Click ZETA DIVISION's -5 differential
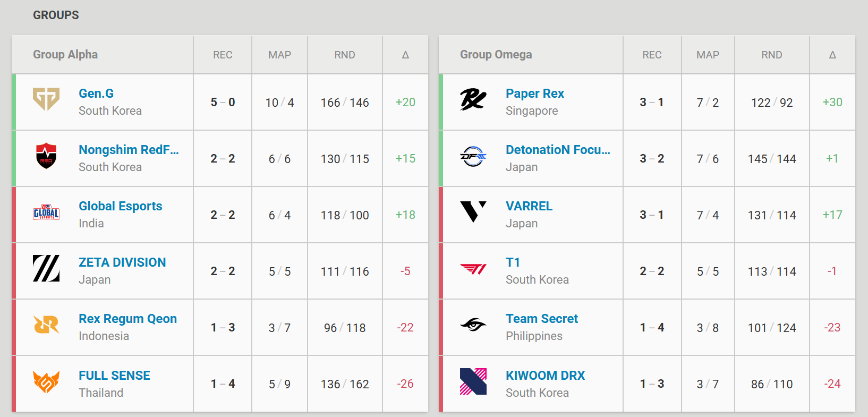This screenshot has height=417, width=868. 405,271
